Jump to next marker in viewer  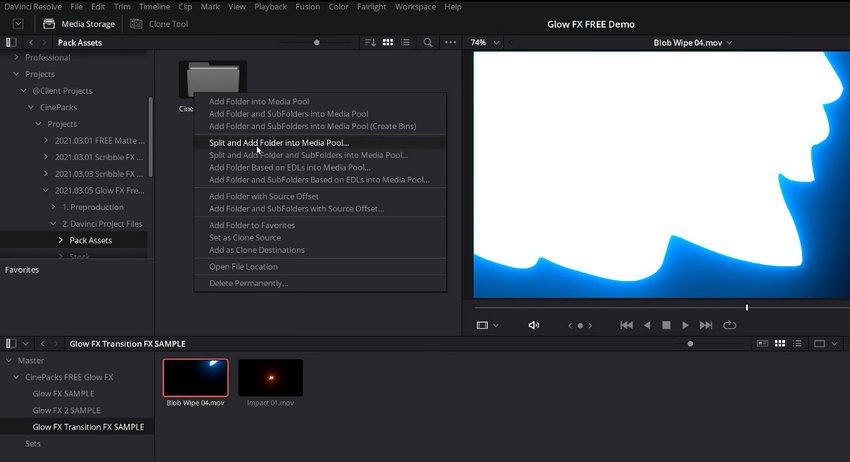[x=590, y=325]
